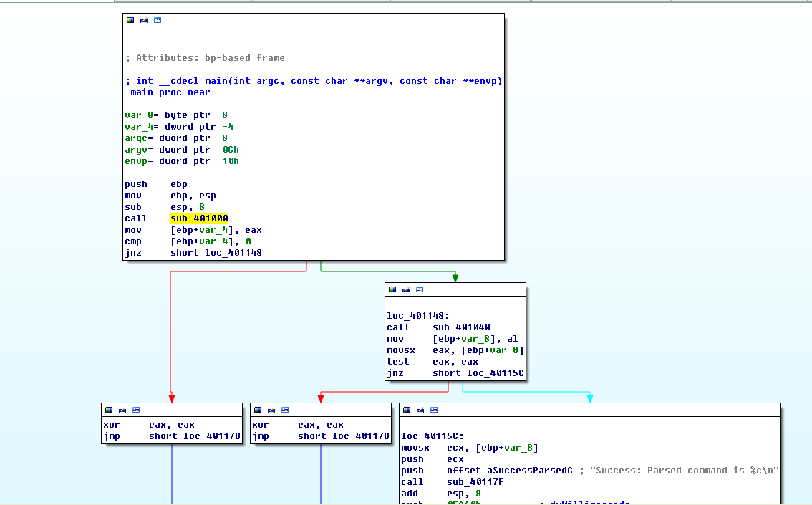Click the node color icon on the middle xor node
812x505 pixels.
258,410
